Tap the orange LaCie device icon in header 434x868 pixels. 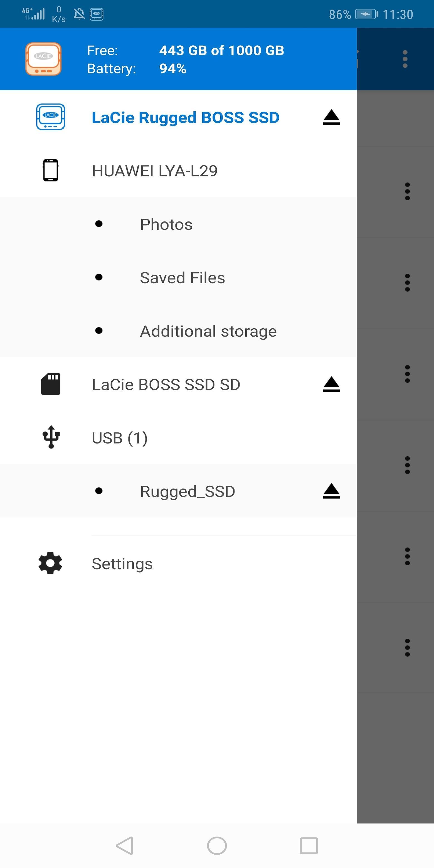click(x=43, y=59)
